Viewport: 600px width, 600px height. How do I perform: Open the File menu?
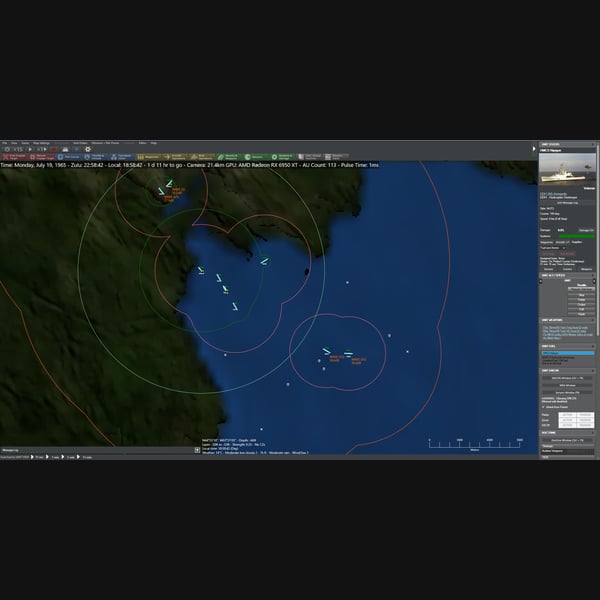pos(5,143)
